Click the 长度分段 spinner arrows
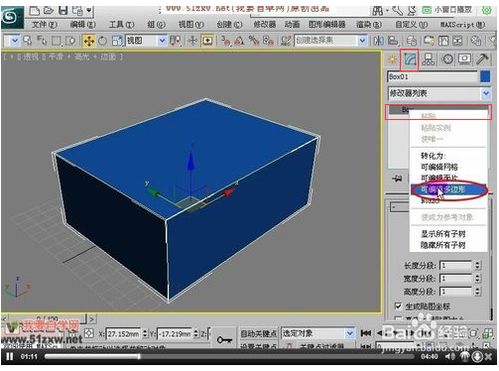The height and width of the screenshot is (371, 499). pyautogui.click(x=477, y=265)
